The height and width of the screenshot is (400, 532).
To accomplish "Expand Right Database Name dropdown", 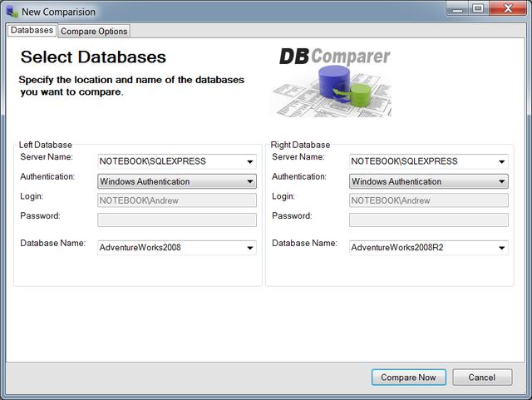I will tap(501, 247).
